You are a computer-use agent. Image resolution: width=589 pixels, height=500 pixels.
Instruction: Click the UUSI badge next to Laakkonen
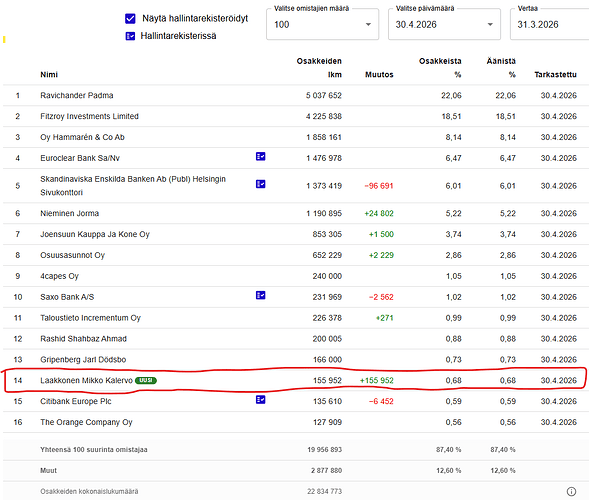tap(146, 380)
